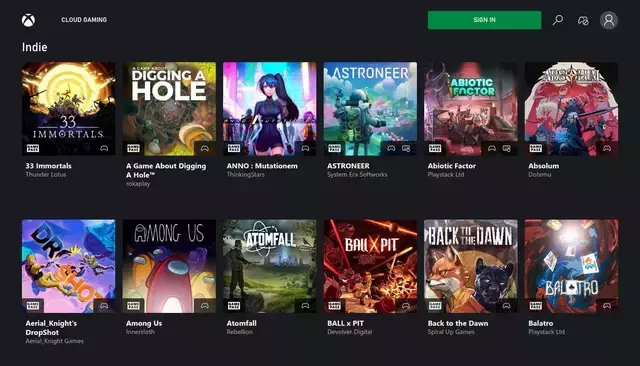Image resolution: width=640 pixels, height=366 pixels.
Task: Open the Atomfall cover art
Action: (x=270, y=266)
